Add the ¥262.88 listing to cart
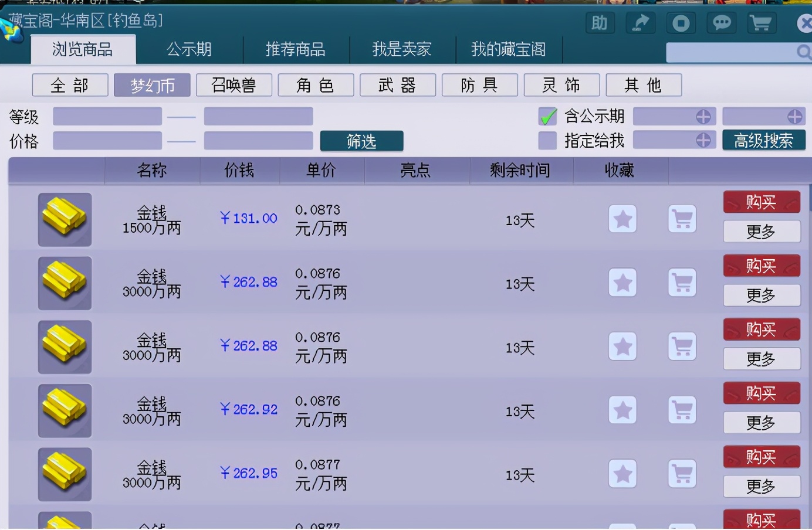This screenshot has height=530, width=812. click(x=682, y=283)
